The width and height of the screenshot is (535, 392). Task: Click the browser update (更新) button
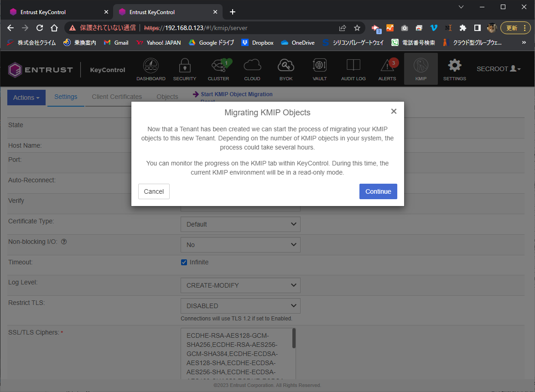point(515,28)
